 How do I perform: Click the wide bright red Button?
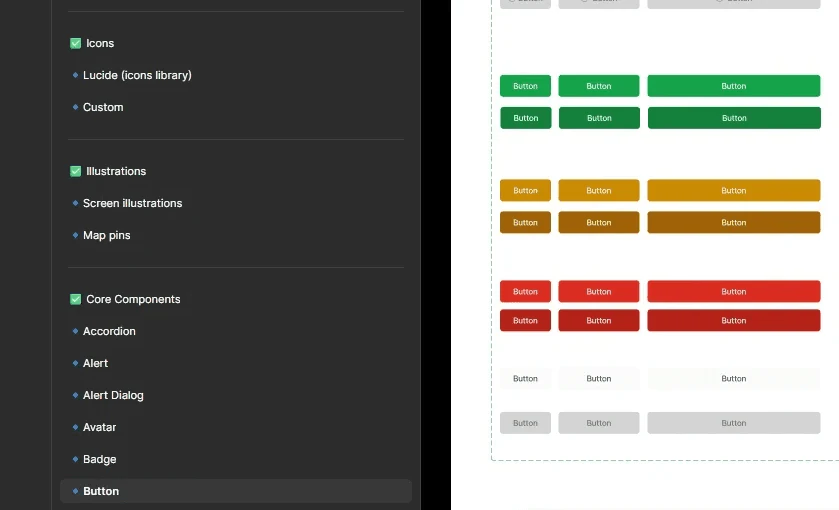734,292
